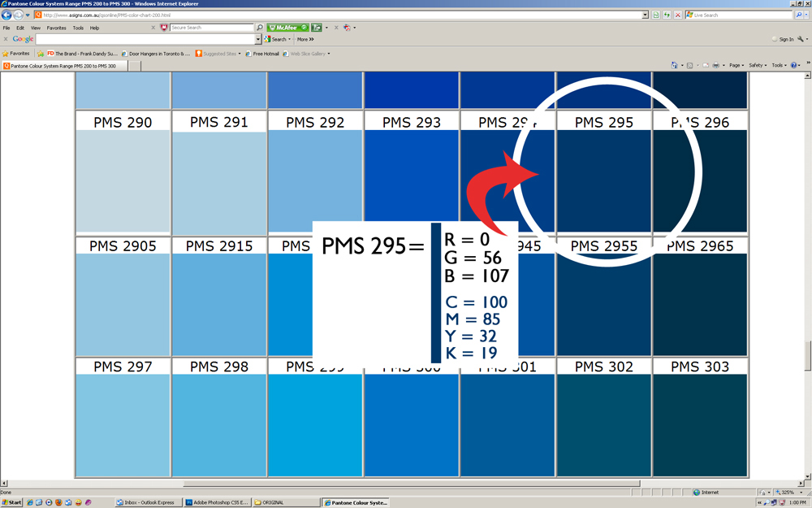Viewport: 812px width, 508px height.
Task: Click the Favorites star icon
Action: pos(6,54)
